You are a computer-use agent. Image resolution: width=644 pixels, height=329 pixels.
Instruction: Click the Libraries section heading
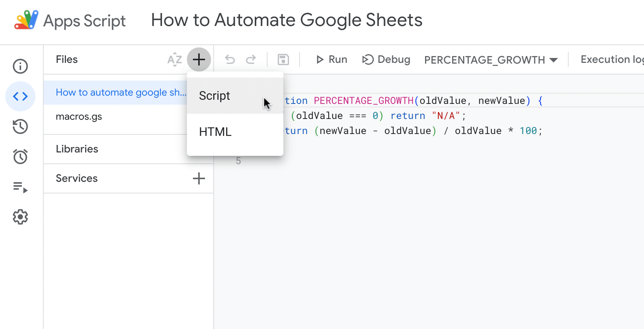tap(77, 149)
